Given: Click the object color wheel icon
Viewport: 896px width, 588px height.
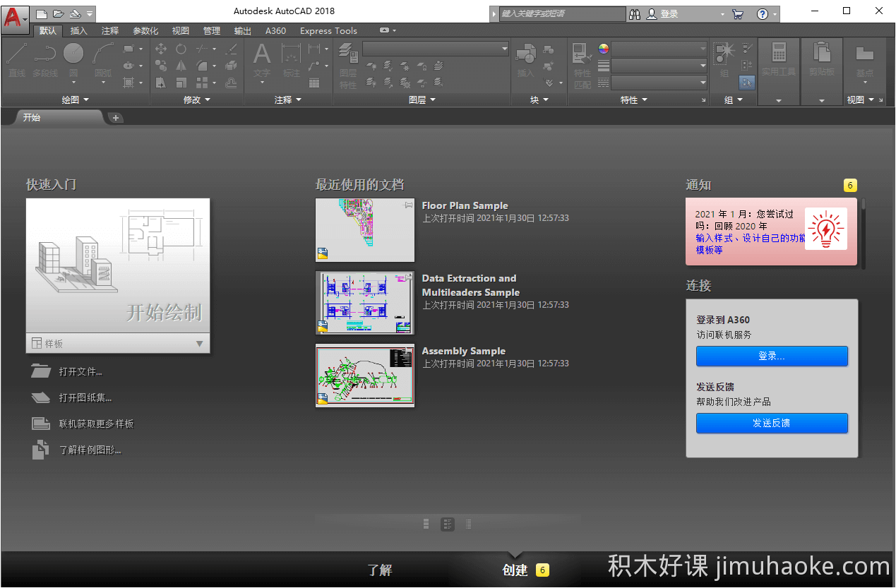Looking at the screenshot, I should [604, 49].
